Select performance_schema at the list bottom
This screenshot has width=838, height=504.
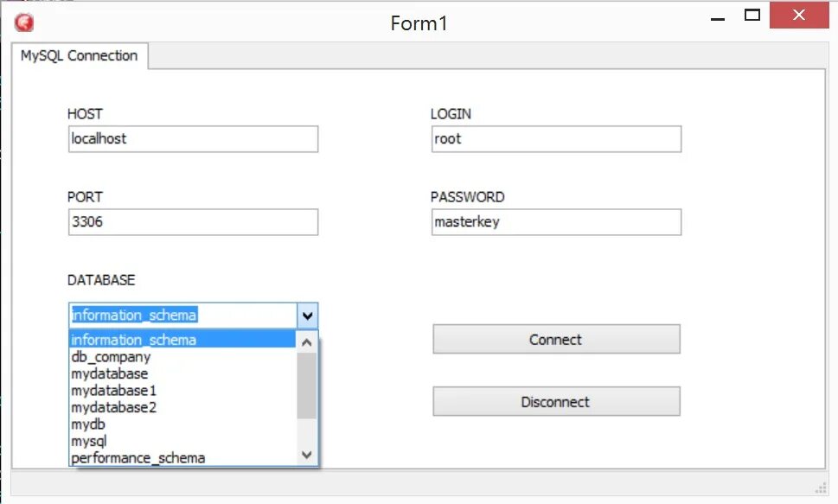(x=138, y=457)
